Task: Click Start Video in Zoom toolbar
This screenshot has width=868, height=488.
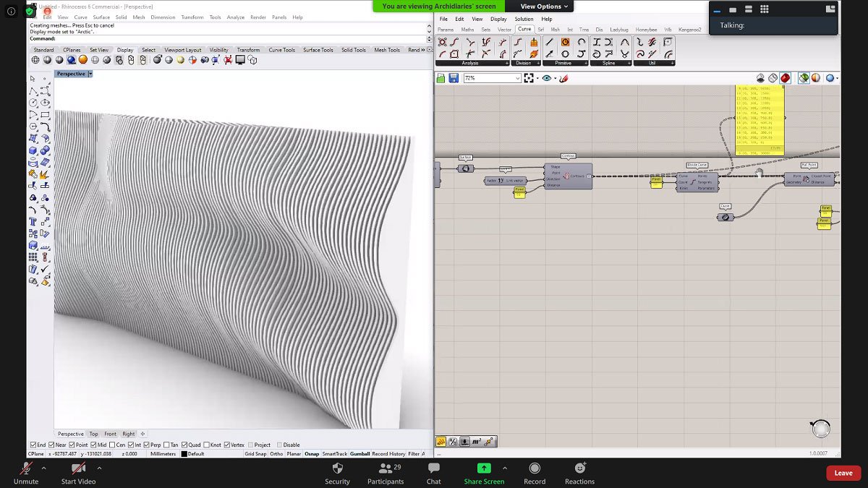Action: click(78, 474)
